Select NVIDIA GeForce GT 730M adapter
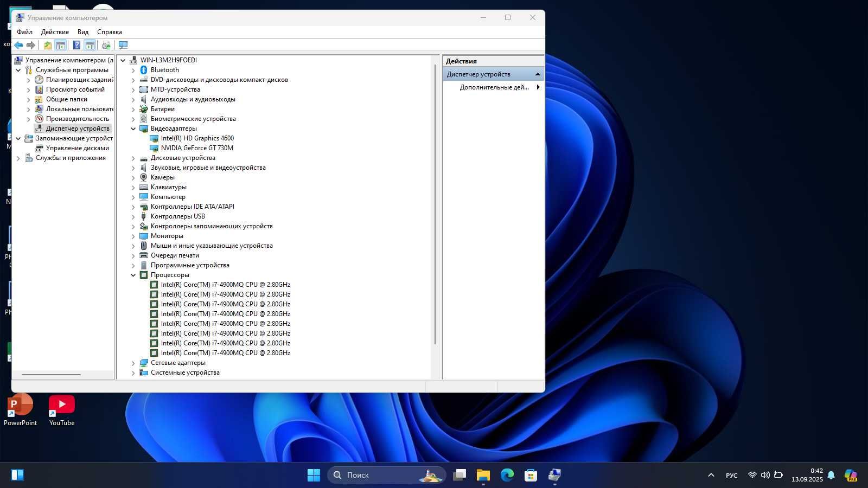 197,148
